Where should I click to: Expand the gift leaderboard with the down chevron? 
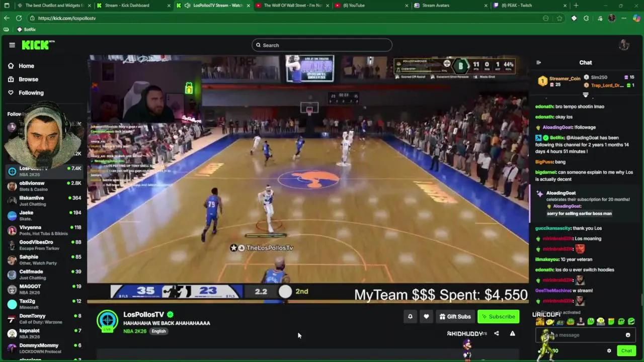(x=586, y=95)
